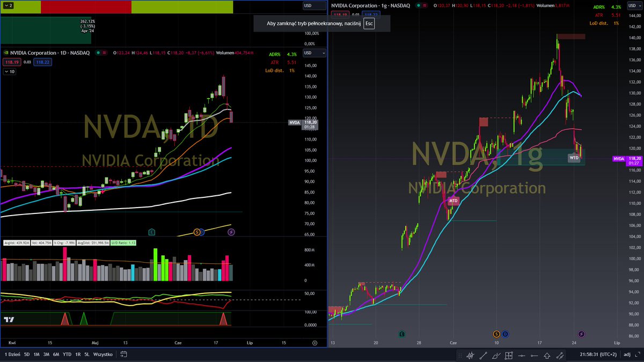Click the Avg$Vol label in volume pane
This screenshot has height=362, width=644.
pos(93,243)
